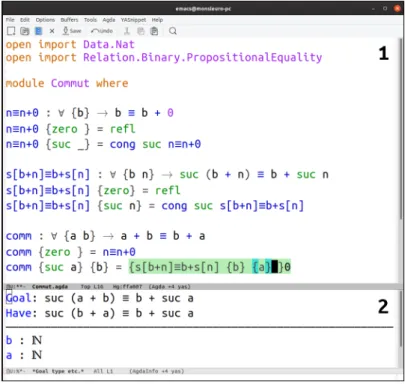
Task: Click the Copy toolbar icon
Action: click(141, 31)
